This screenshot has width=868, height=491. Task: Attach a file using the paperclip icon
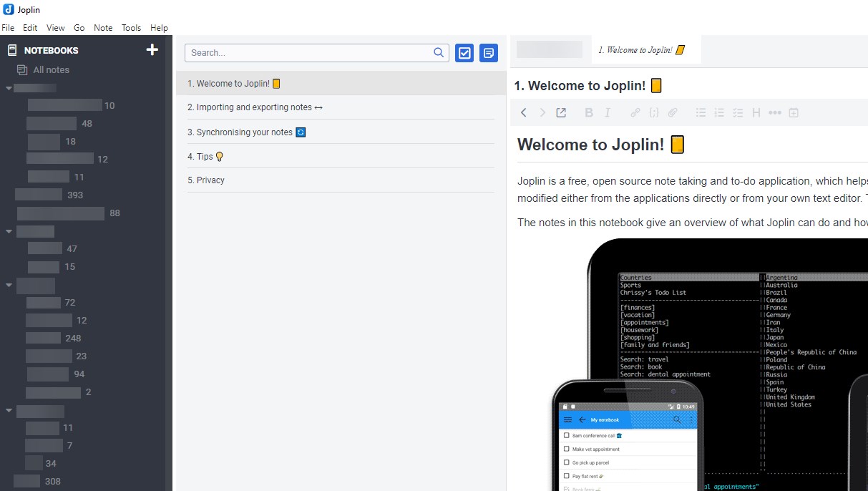[673, 112]
